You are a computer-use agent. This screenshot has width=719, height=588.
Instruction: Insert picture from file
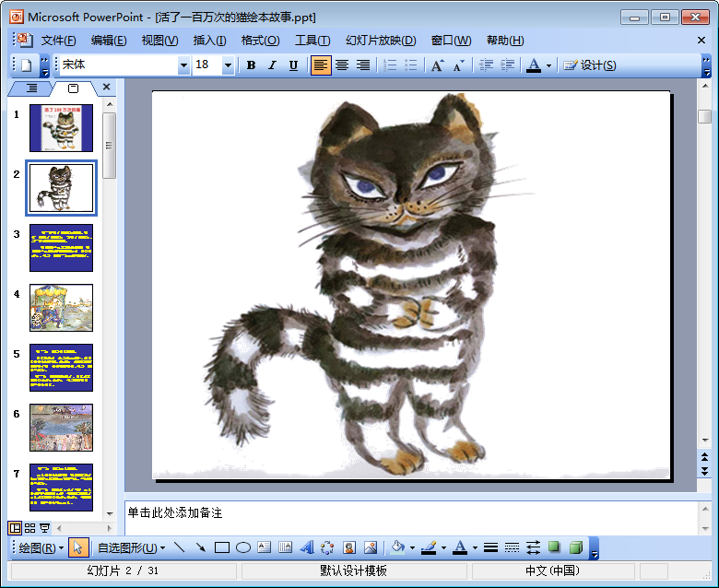click(x=370, y=547)
